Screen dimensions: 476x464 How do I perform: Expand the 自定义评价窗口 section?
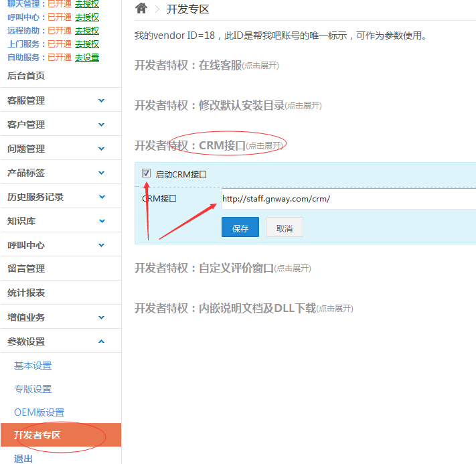click(222, 268)
